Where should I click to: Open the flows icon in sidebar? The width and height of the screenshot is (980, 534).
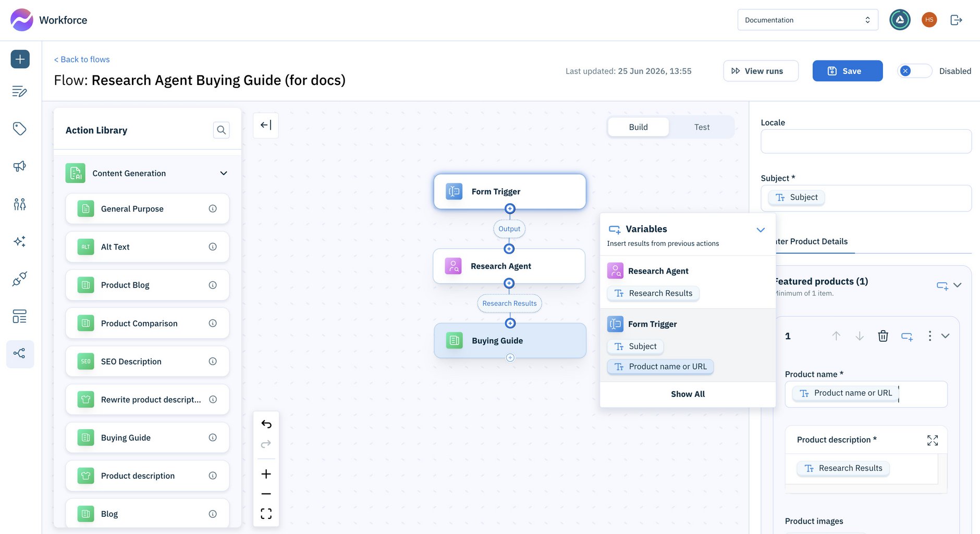coord(20,354)
